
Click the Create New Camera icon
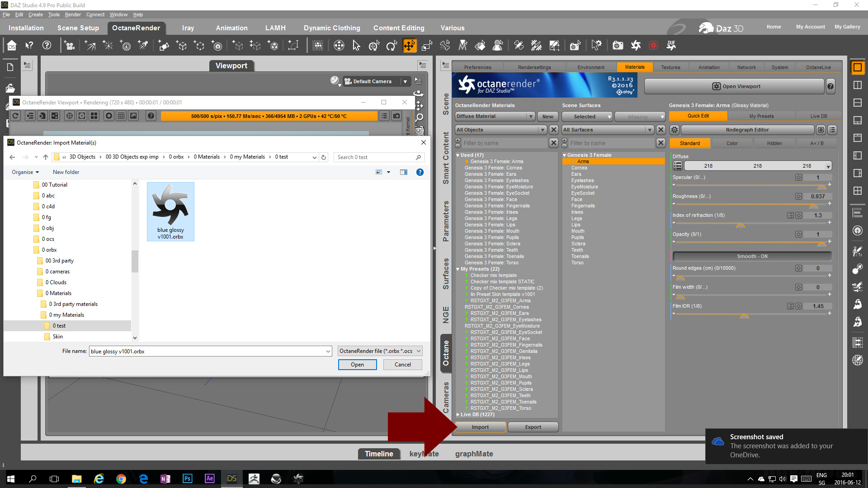(69, 45)
